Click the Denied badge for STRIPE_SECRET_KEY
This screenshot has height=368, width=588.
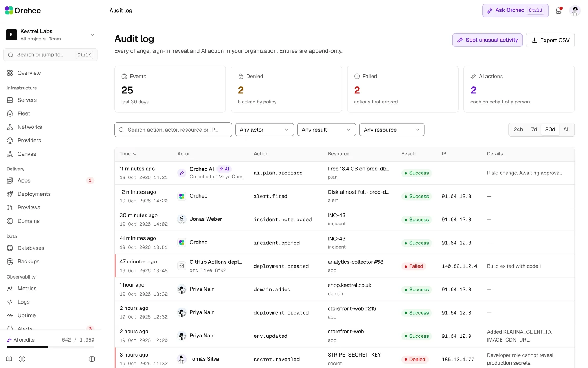[x=415, y=360]
